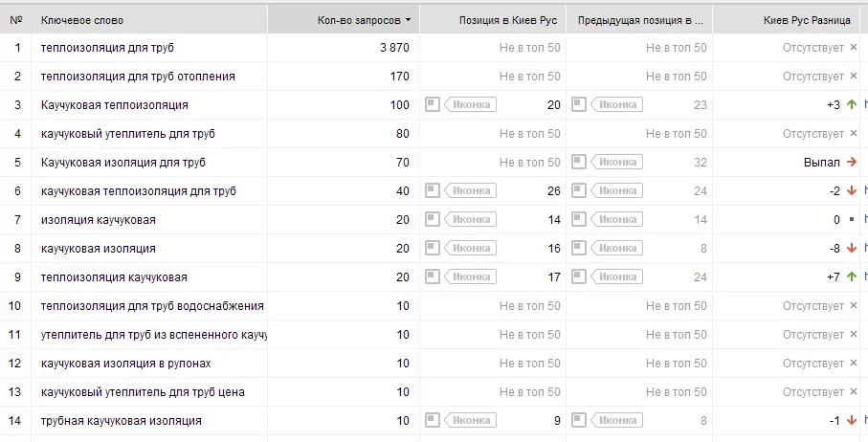This screenshot has width=868, height=442.
Task: Select keyword каучуковый утеплитель для труб цена
Action: tap(143, 393)
